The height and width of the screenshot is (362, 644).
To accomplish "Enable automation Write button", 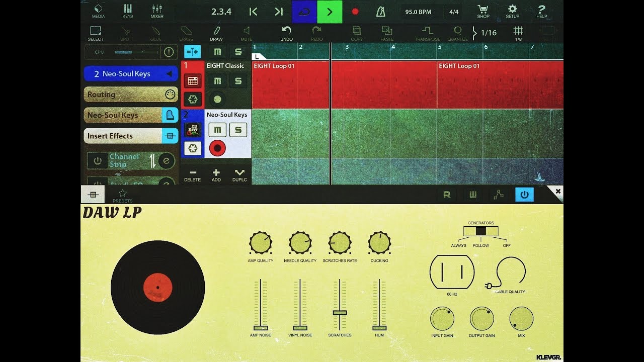I will pyautogui.click(x=473, y=195).
